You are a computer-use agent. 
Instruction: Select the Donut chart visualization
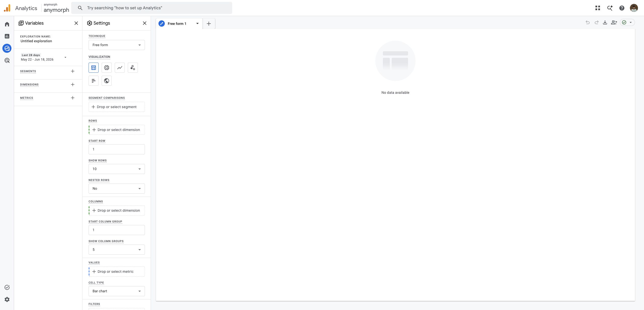tap(107, 68)
